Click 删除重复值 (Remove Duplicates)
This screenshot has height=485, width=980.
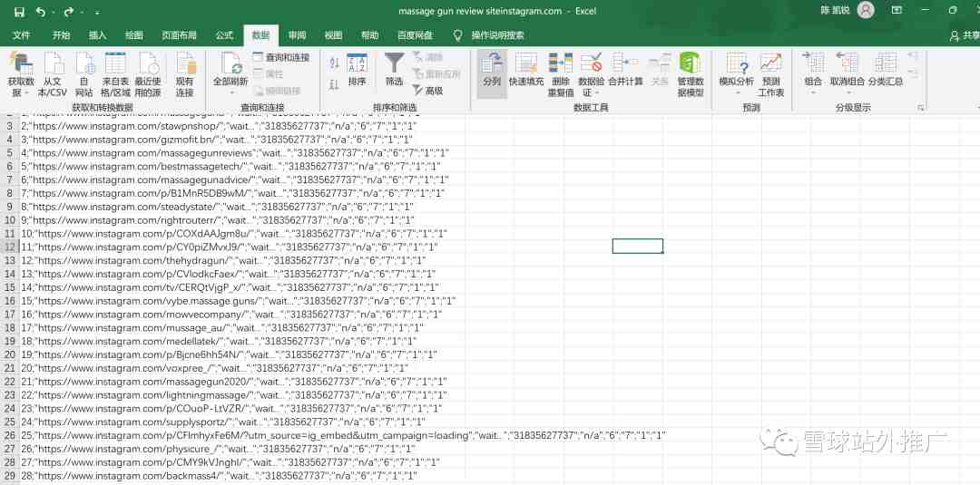(x=561, y=75)
